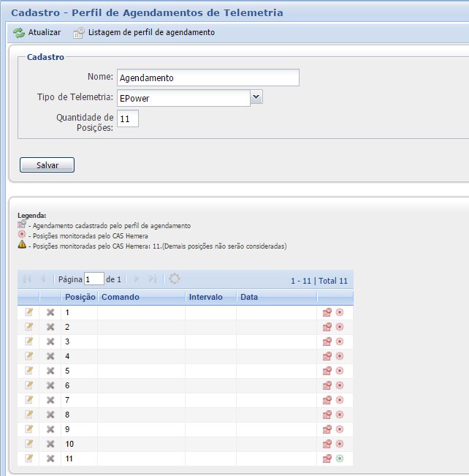Screen dimensions: 469x476
Task: Click the Posição column header
Action: pos(79,298)
